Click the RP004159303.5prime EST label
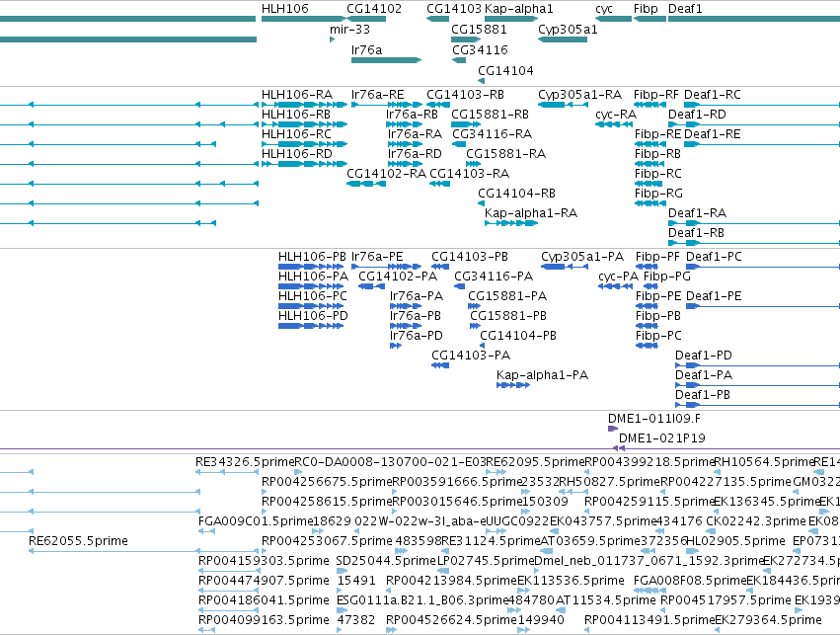 pyautogui.click(x=264, y=561)
